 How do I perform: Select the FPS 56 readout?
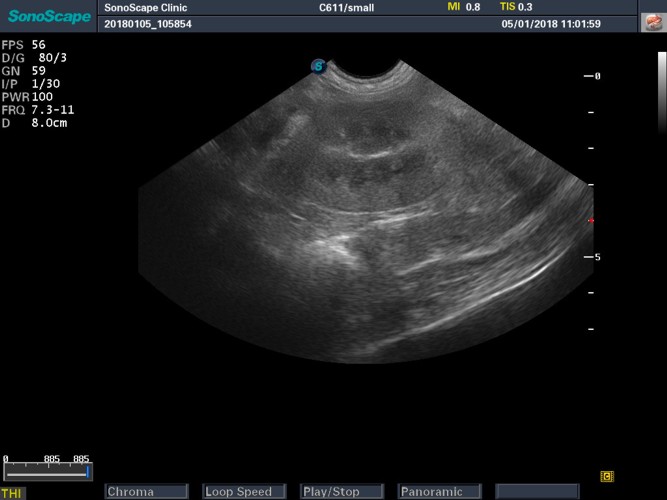click(23, 45)
